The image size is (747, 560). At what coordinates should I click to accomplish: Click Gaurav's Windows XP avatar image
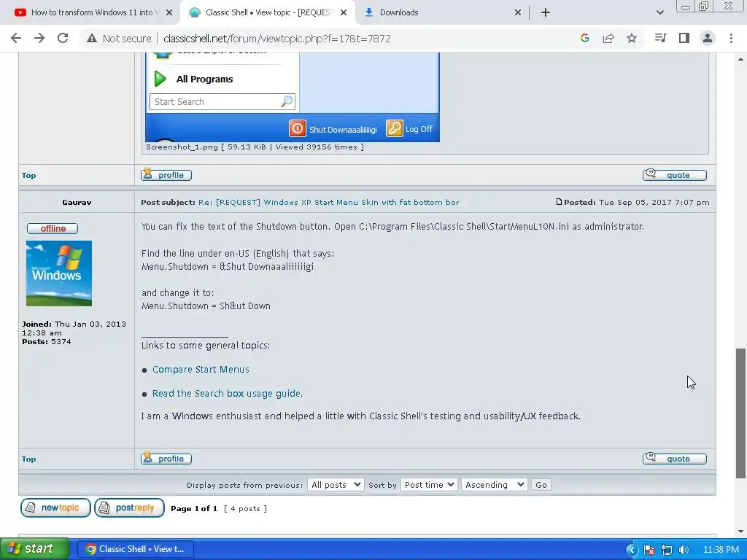coord(59,273)
